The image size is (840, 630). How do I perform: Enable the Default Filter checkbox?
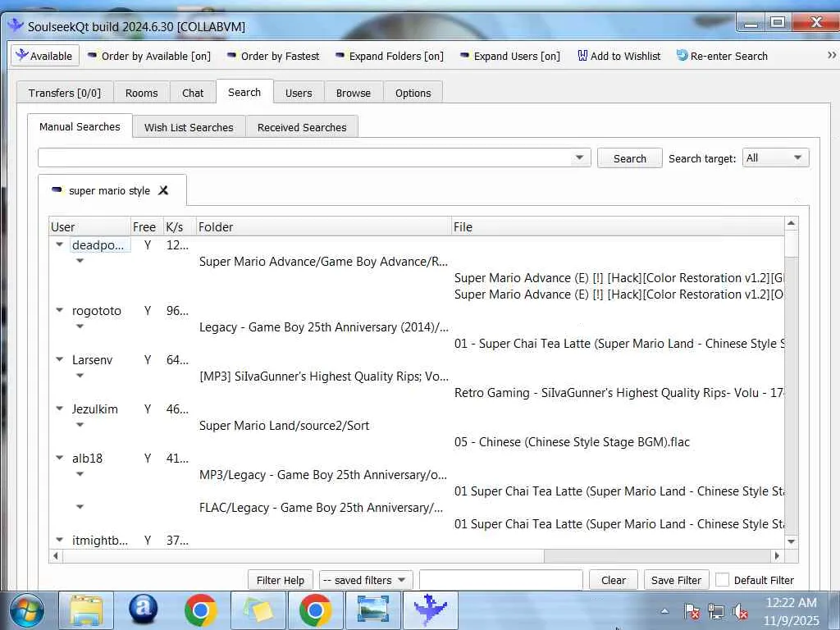tap(722, 580)
